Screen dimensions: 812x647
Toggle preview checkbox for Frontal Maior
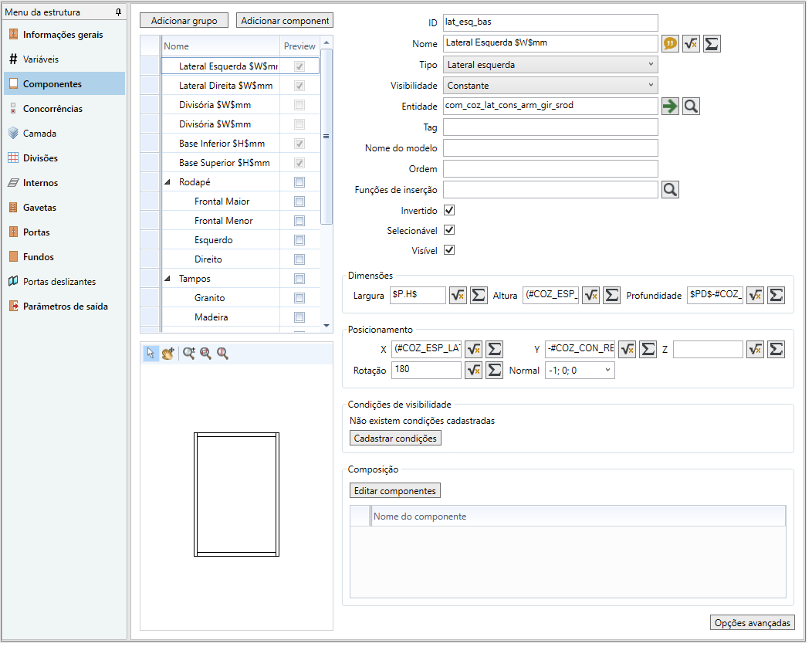point(299,202)
